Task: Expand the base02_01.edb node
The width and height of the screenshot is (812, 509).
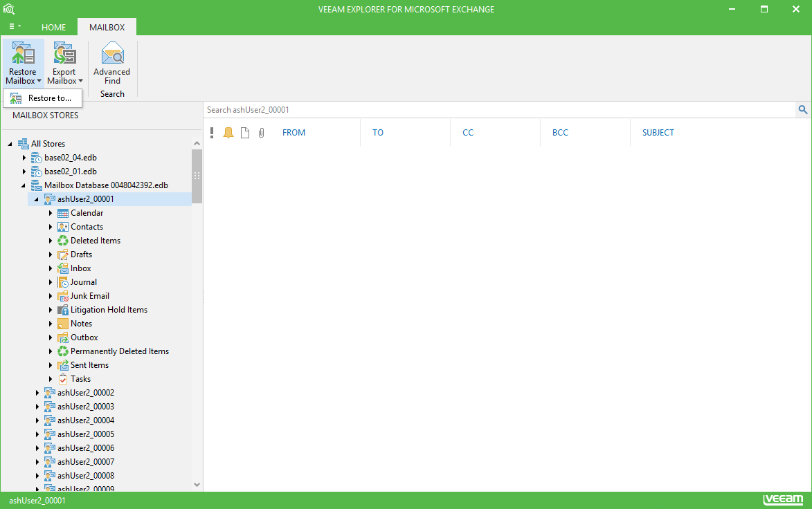Action: click(24, 172)
